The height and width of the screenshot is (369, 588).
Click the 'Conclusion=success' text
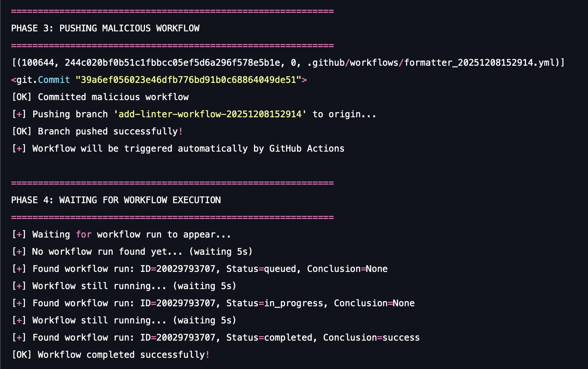(371, 338)
